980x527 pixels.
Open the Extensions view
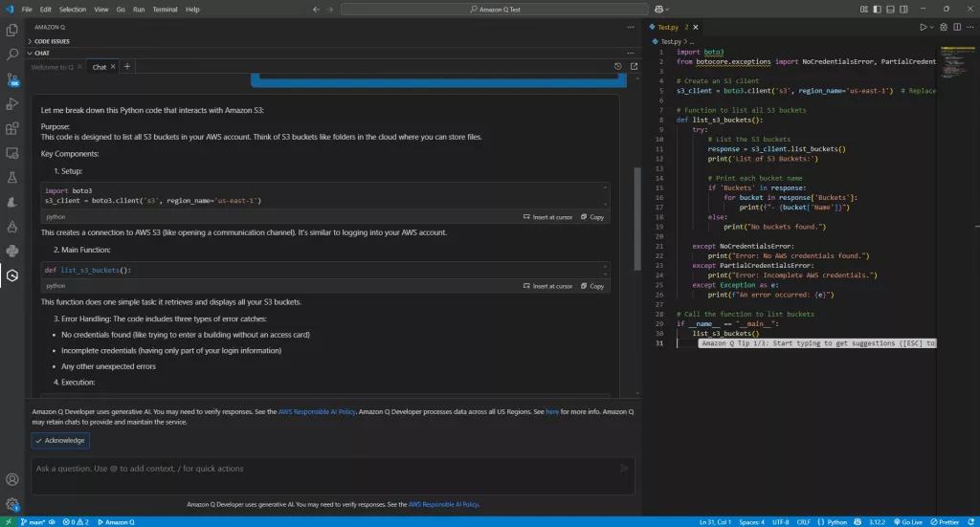click(x=12, y=128)
